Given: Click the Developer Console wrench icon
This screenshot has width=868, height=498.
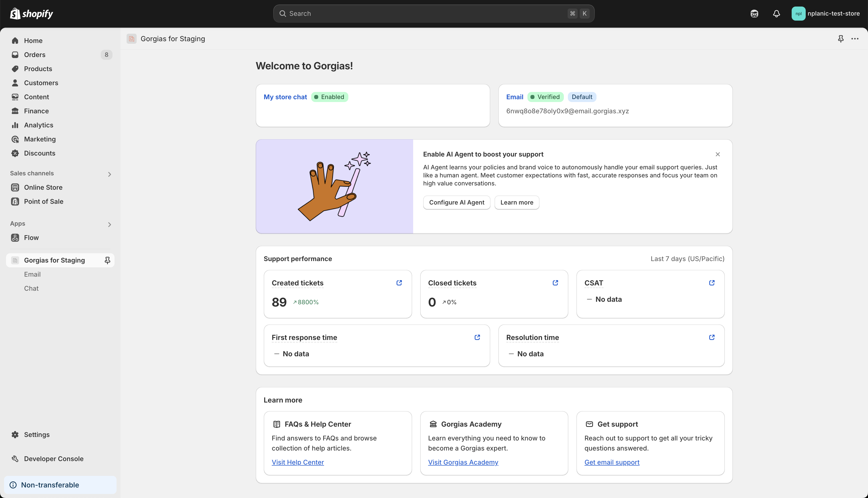Looking at the screenshot, I should tap(15, 459).
